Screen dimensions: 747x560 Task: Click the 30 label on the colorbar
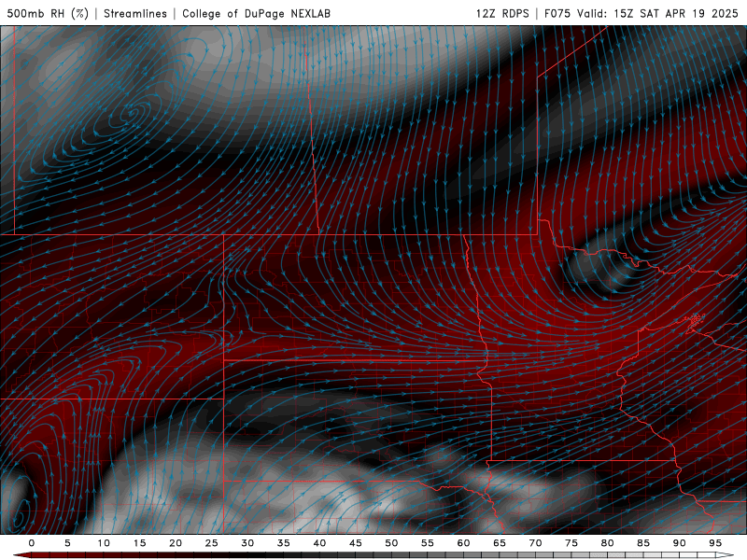pos(247,543)
